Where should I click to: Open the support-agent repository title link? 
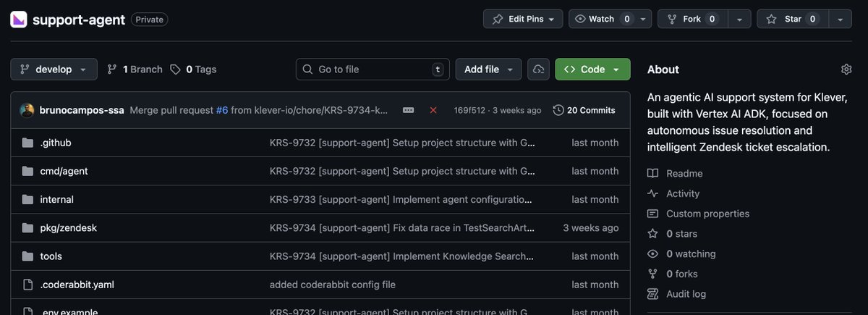(x=79, y=20)
